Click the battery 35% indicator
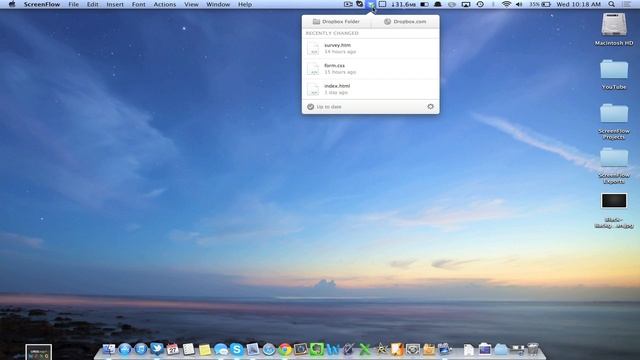This screenshot has height=360, width=640. (x=540, y=4)
